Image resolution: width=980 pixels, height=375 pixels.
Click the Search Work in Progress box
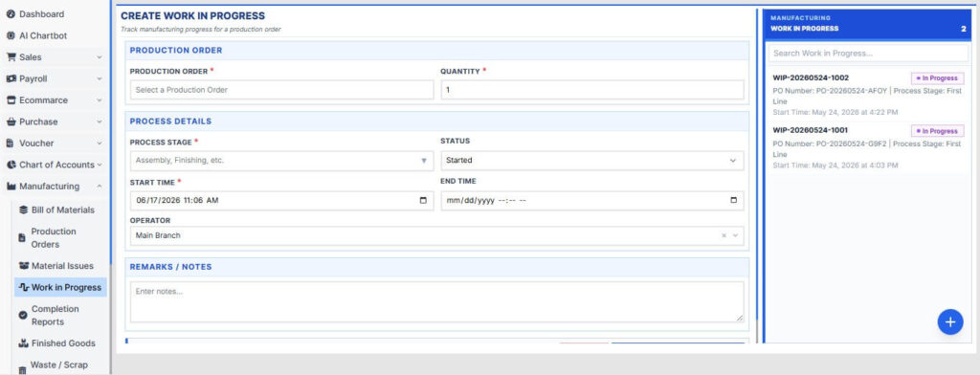point(868,54)
